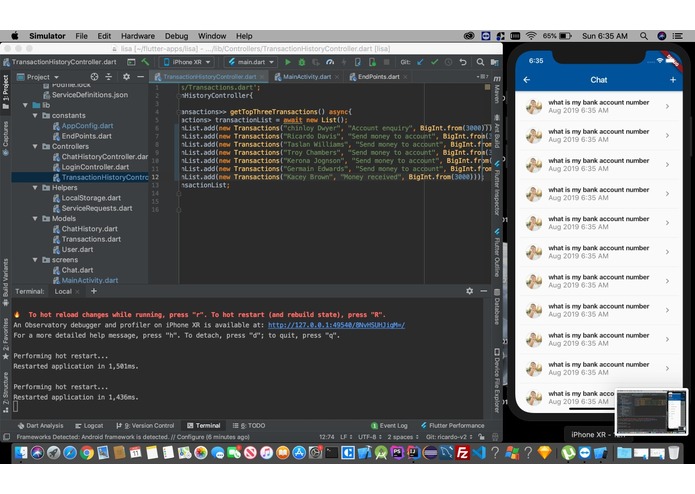Viewport: 695px width, 494px height.
Task: Change UTF-8 file encoding in status bar
Action: tap(370, 437)
